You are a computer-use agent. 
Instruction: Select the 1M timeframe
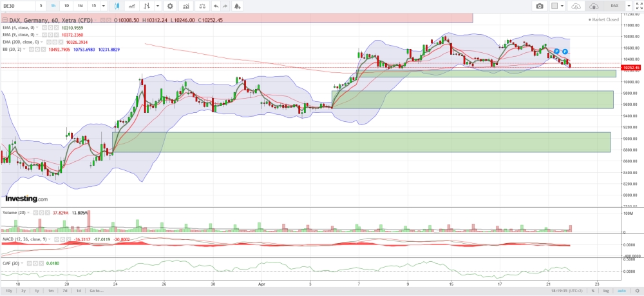[80, 6]
